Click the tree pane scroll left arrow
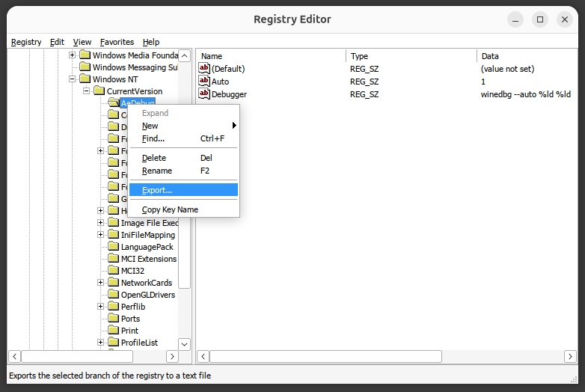 (x=14, y=356)
